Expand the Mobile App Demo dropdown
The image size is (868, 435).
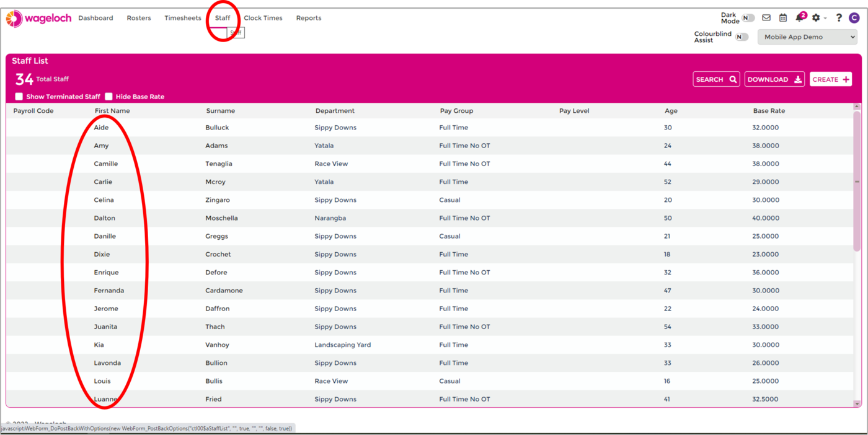807,37
